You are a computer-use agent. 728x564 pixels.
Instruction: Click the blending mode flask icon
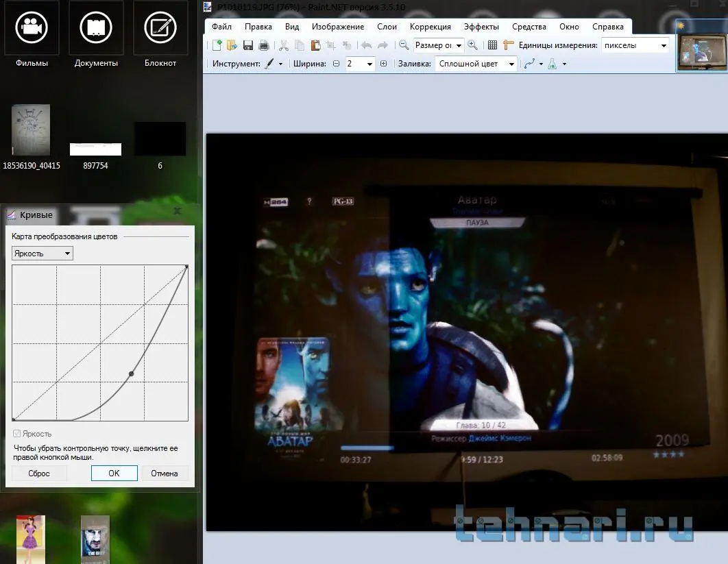point(552,64)
